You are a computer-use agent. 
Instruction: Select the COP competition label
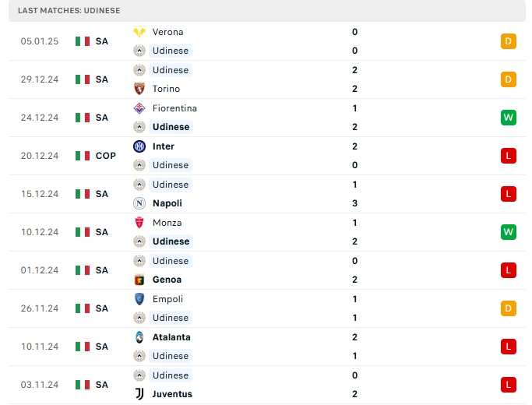[x=106, y=156]
